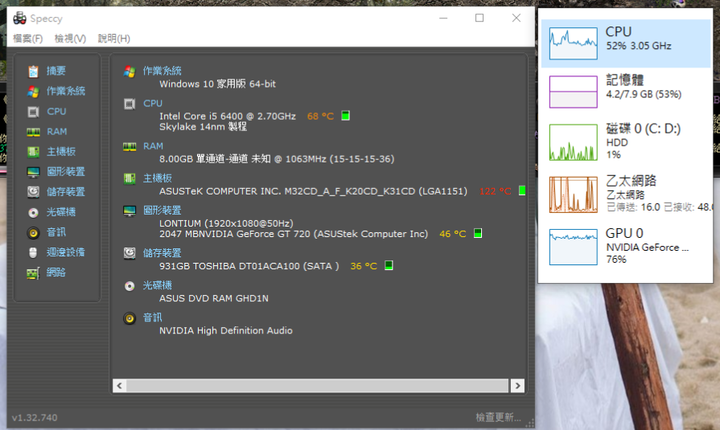
Task: Maximize the Speccy window
Action: (x=479, y=18)
